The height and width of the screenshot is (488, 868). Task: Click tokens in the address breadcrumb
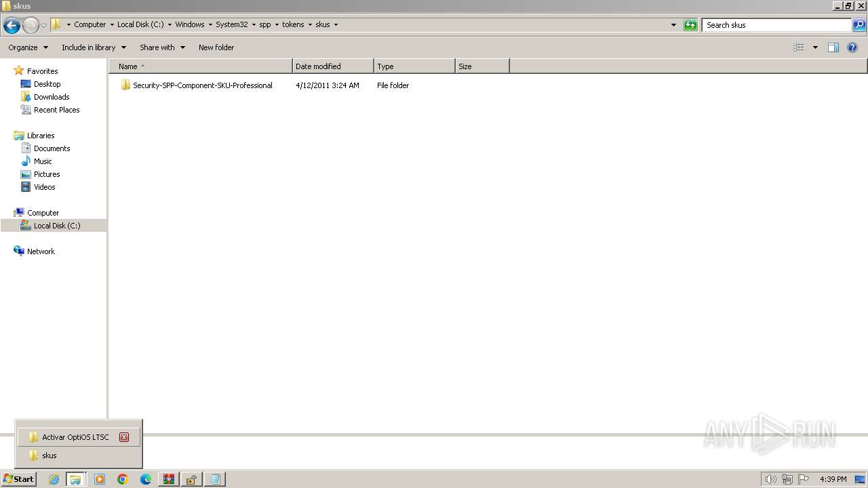(x=293, y=24)
